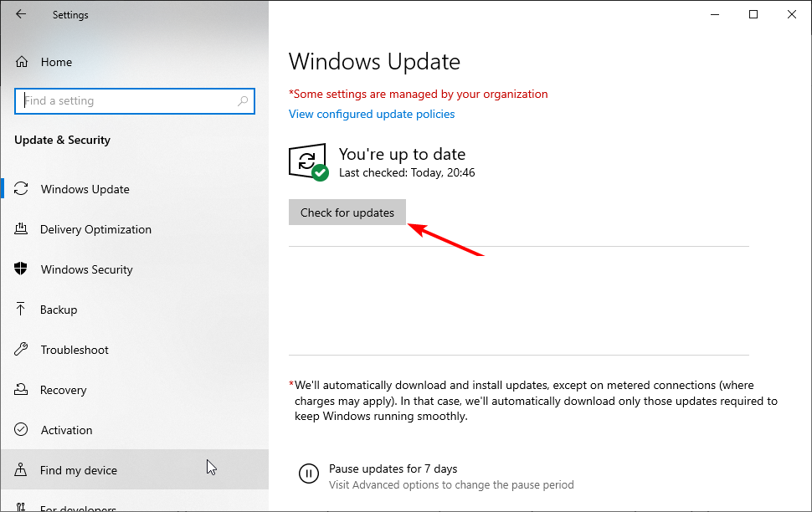This screenshot has width=812, height=512.
Task: Click the update status icon with green check
Action: coord(308,161)
